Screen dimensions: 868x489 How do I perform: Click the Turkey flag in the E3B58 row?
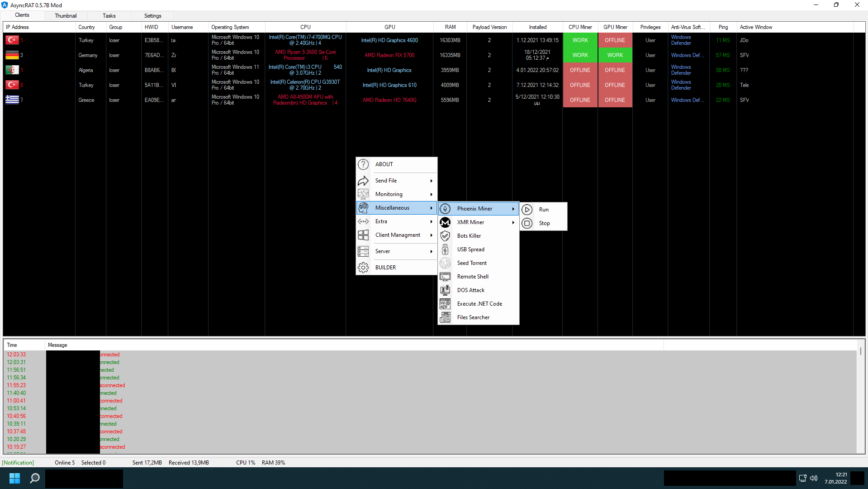click(12, 40)
